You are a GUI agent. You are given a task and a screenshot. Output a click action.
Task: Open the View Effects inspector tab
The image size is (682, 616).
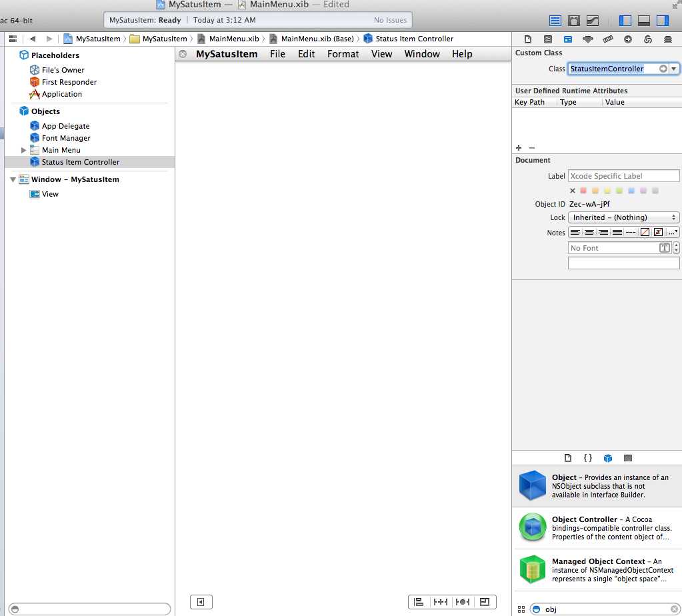click(667, 39)
